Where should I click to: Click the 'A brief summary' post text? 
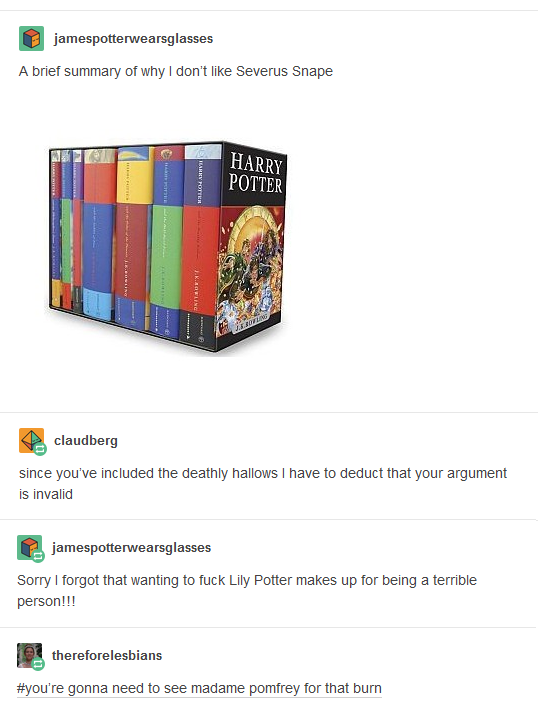point(175,72)
